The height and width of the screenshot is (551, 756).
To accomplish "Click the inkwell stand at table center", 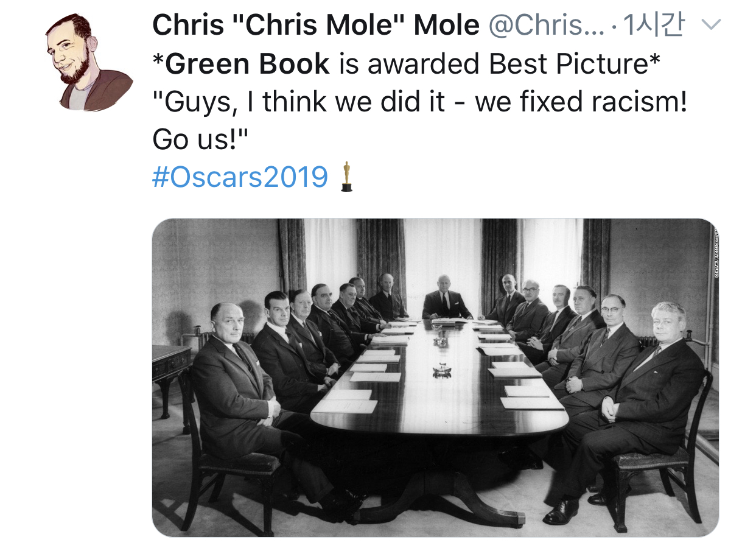I will (442, 369).
